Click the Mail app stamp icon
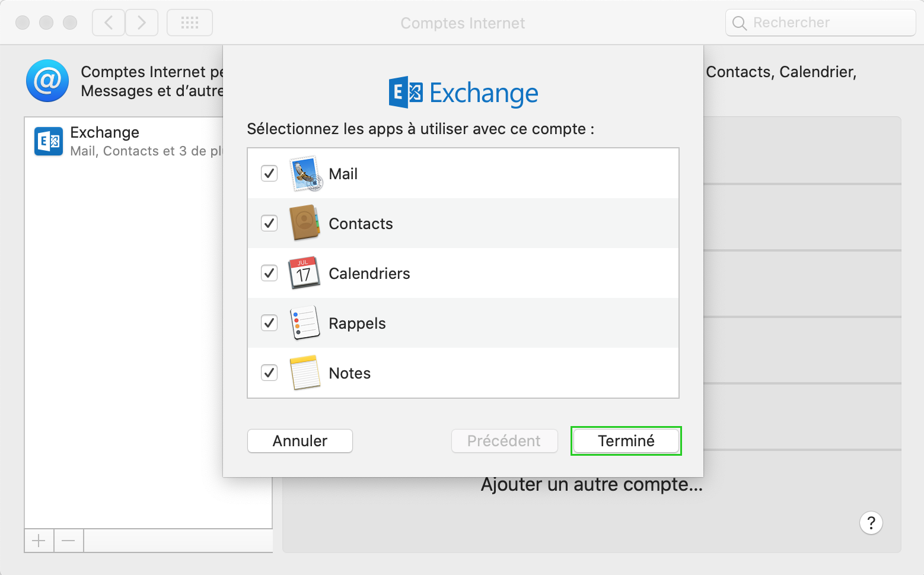This screenshot has height=575, width=924. click(305, 173)
